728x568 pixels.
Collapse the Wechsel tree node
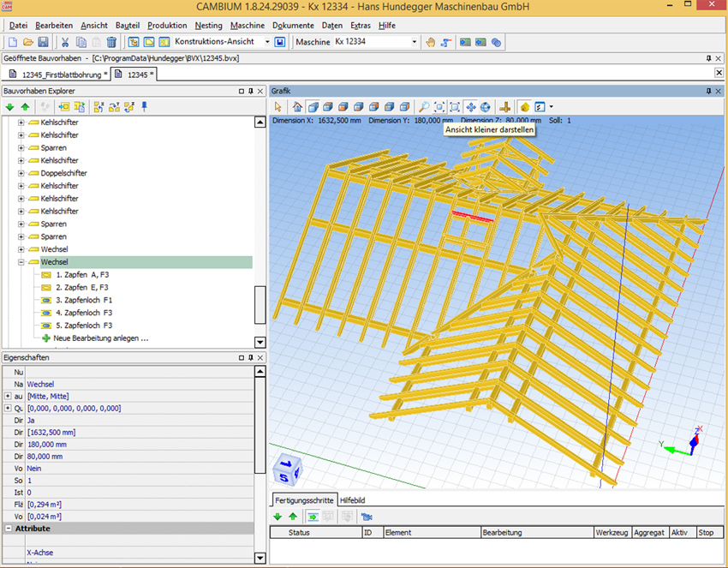click(x=21, y=262)
